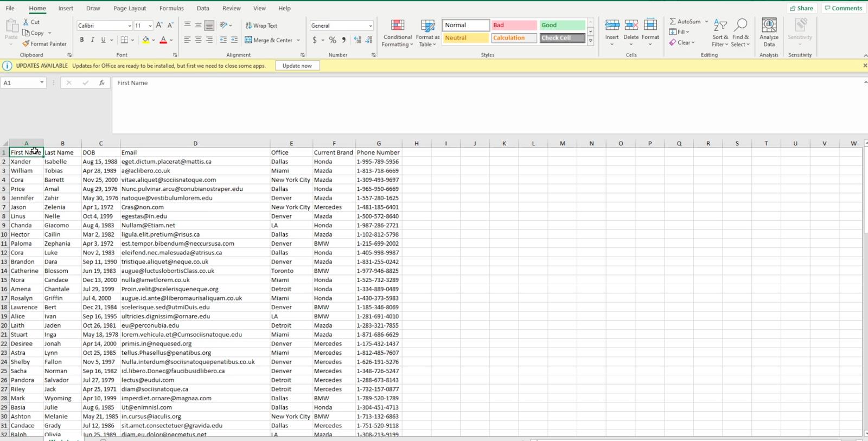Click the Delete cells icon
The width and height of the screenshot is (868, 441).
coord(631,25)
